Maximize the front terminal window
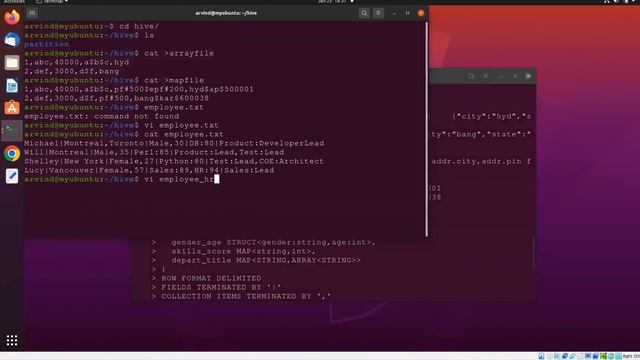 coord(407,13)
